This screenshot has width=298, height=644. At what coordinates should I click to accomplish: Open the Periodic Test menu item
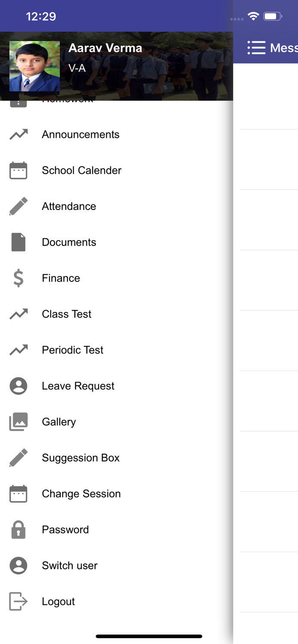point(73,350)
